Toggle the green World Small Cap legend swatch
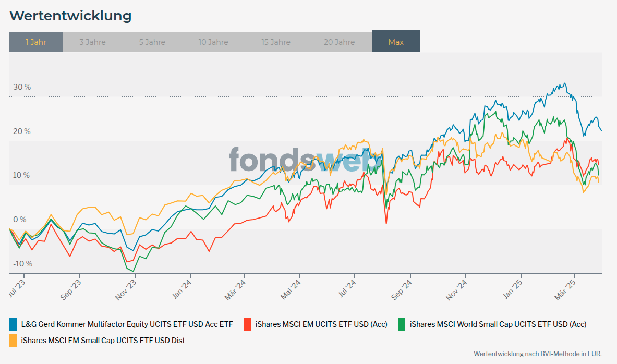Viewport: 617px width, 364px height. [402, 324]
